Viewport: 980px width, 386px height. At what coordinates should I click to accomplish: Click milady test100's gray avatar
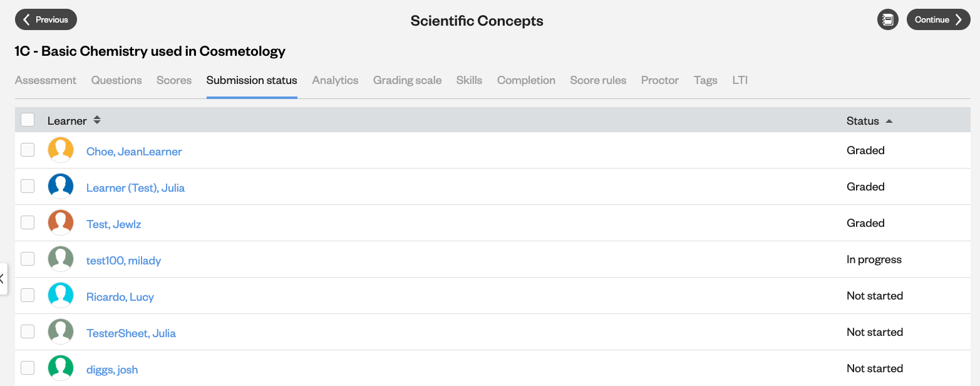tap(61, 259)
